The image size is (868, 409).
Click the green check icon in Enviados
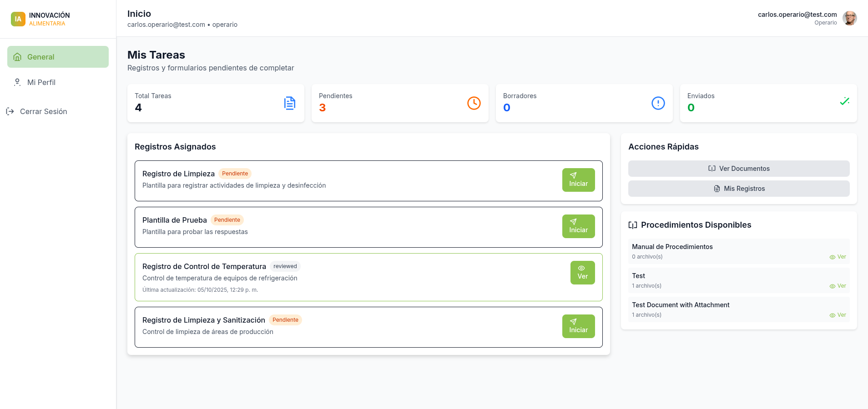(x=844, y=101)
